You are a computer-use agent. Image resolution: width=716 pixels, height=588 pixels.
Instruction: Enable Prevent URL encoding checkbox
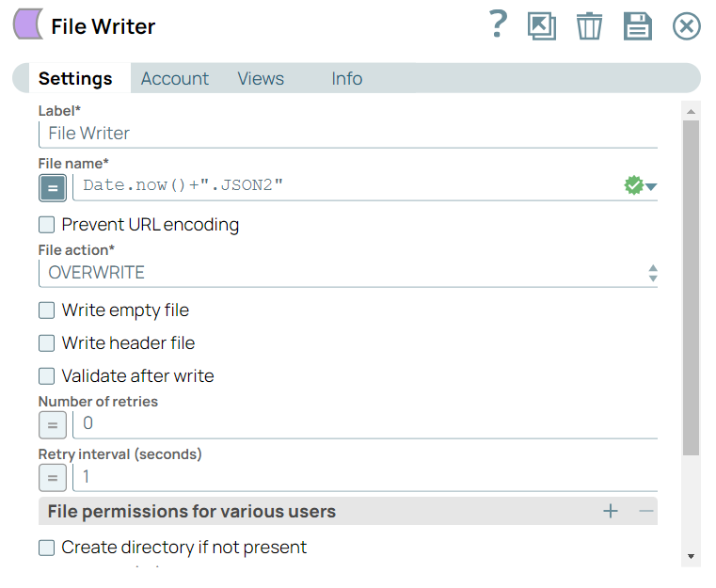click(46, 225)
